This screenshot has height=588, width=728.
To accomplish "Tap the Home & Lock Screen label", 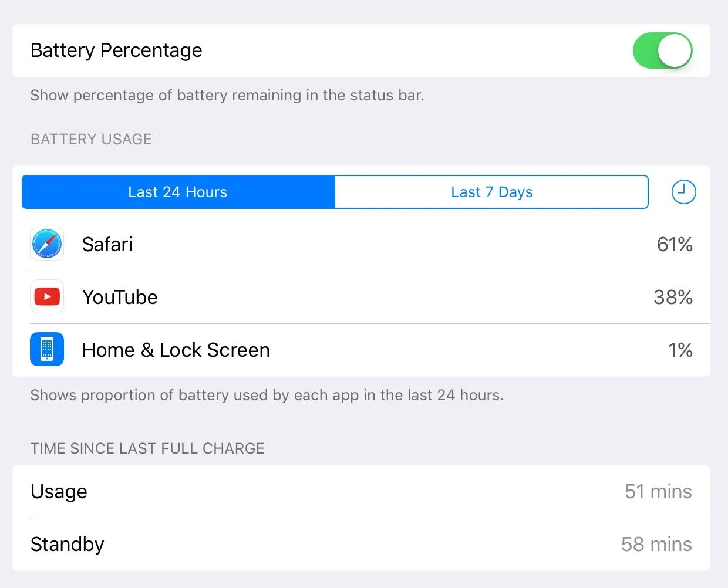I will tap(176, 350).
